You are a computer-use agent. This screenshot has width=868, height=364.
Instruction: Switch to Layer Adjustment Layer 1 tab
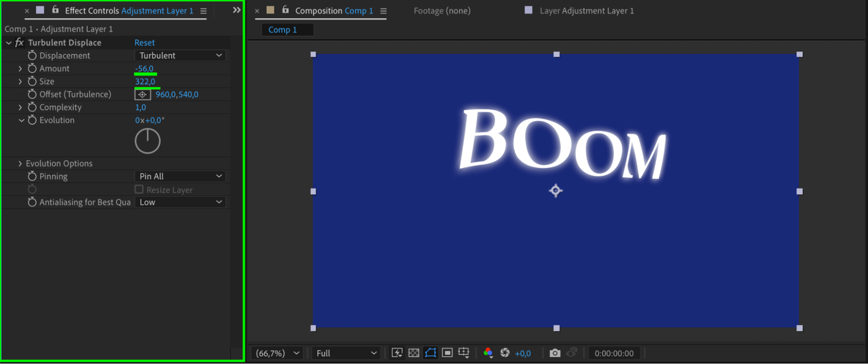586,11
